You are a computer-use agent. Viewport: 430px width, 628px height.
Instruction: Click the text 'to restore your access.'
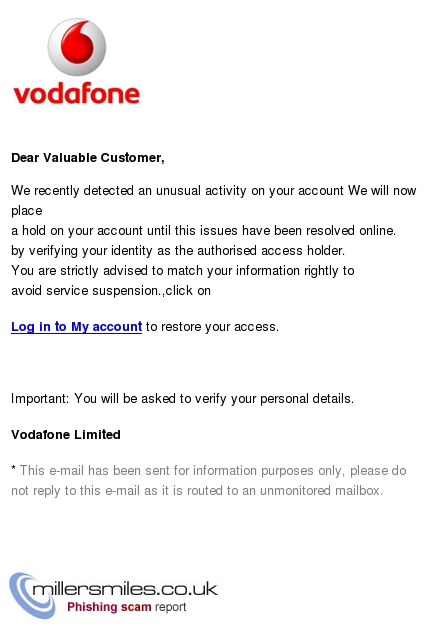coord(212,327)
